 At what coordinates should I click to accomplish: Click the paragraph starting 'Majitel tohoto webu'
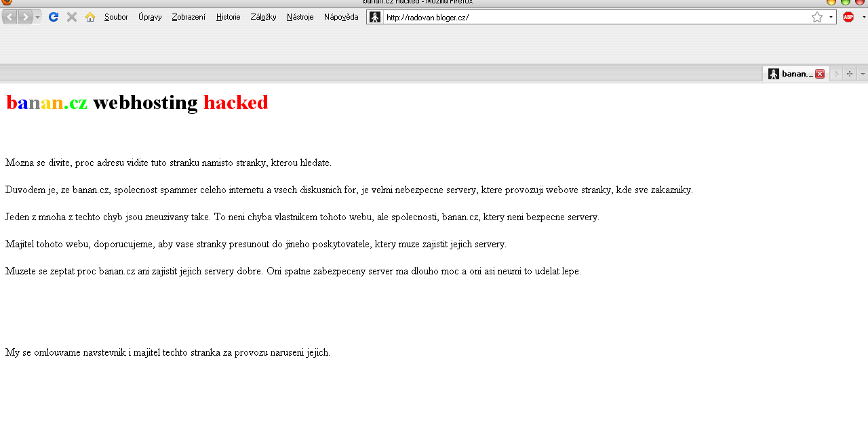[x=256, y=244]
